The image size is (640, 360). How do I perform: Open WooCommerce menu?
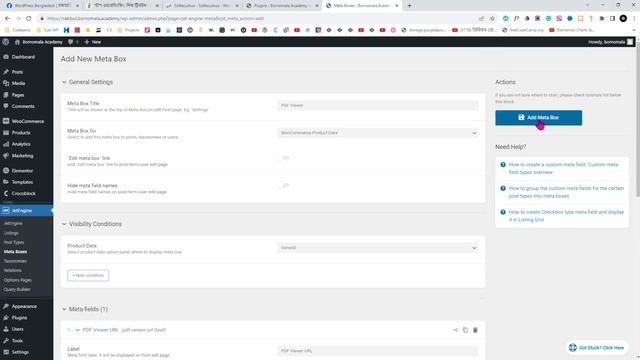27,121
